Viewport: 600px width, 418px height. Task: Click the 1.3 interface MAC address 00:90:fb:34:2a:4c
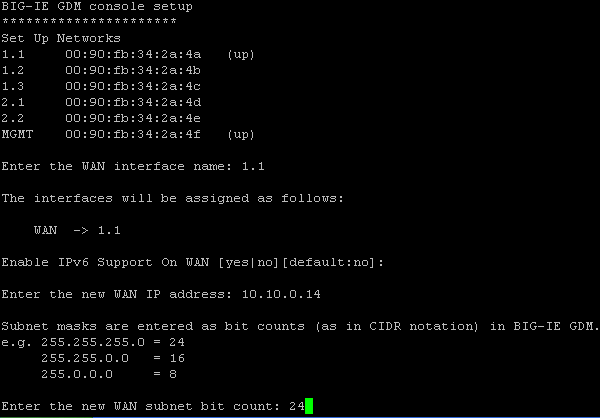(x=133, y=86)
